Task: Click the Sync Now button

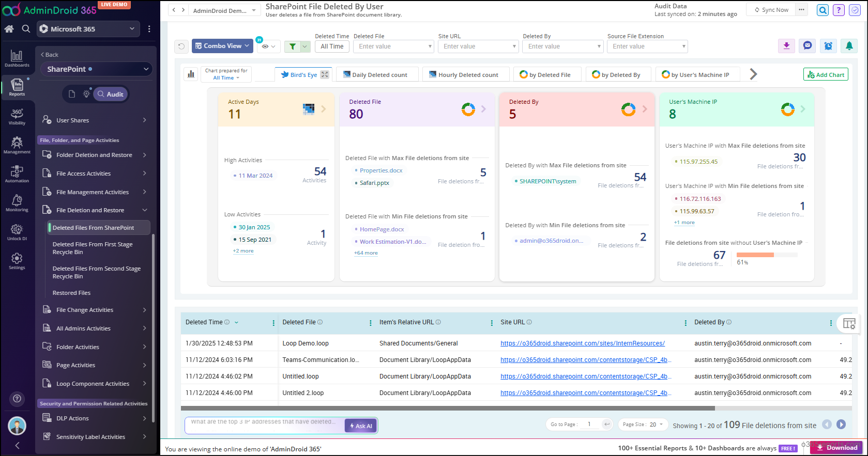Action: 771,10
